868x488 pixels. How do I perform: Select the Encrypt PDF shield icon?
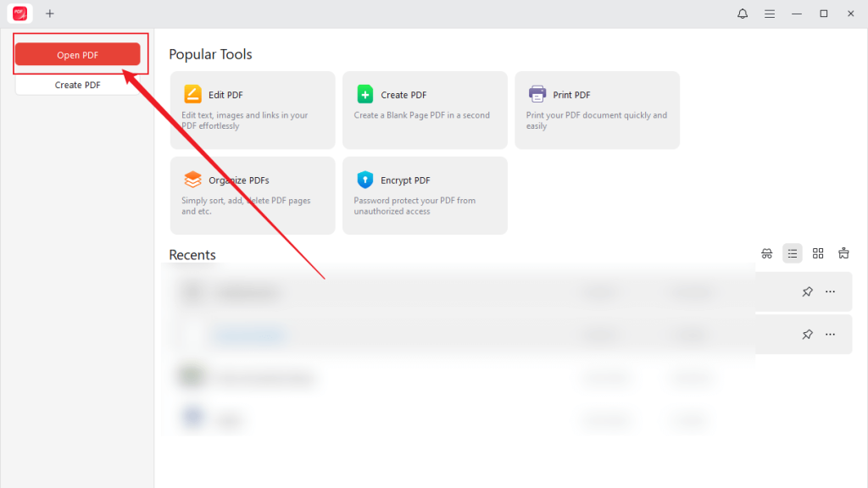coord(365,180)
